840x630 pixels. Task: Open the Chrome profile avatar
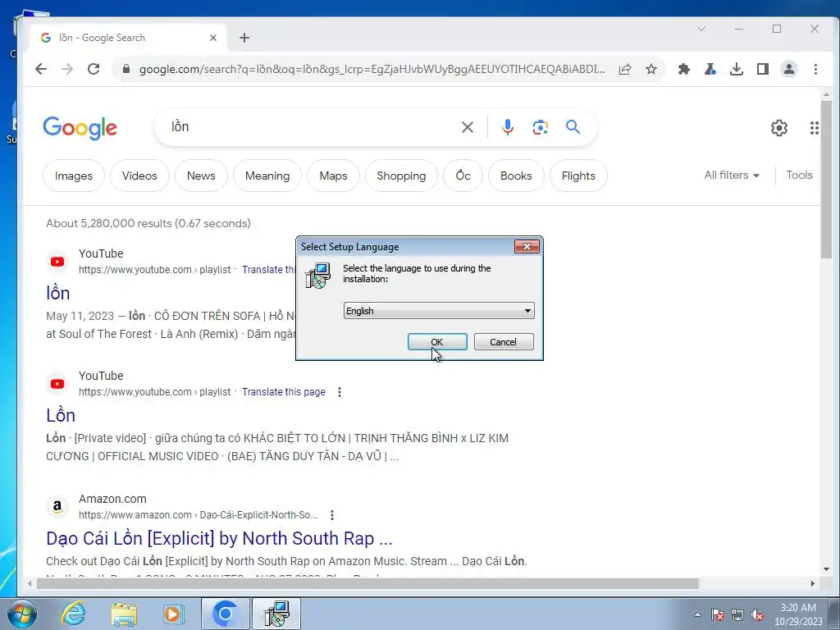point(789,69)
